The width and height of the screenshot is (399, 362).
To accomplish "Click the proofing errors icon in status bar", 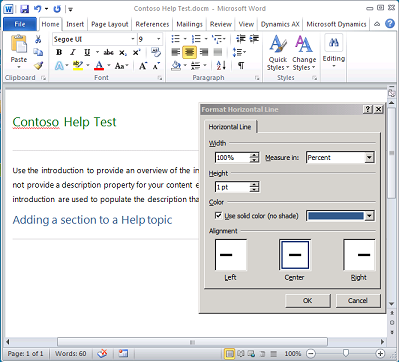I will (x=103, y=353).
